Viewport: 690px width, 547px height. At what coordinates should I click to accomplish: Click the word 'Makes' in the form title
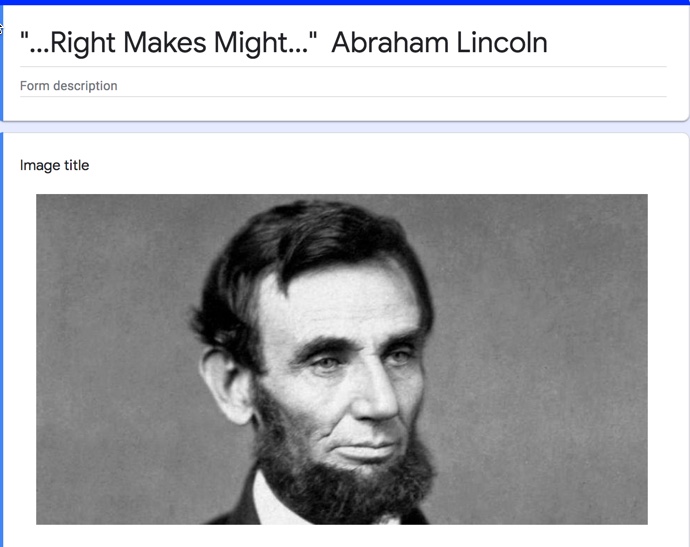pos(165,43)
